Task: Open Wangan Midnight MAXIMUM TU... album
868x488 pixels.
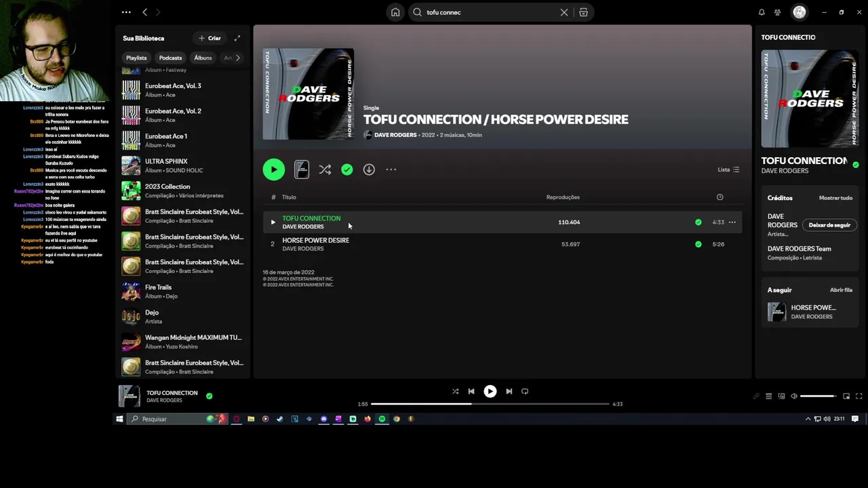Action: pyautogui.click(x=182, y=342)
